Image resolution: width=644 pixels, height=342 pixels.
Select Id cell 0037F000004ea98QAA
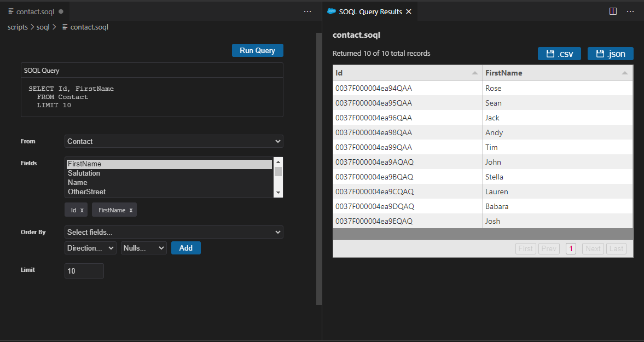(x=408, y=132)
